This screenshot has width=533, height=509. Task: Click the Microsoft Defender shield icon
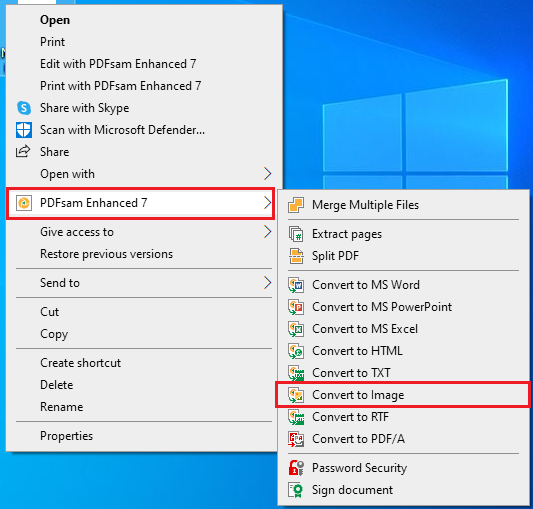24,130
